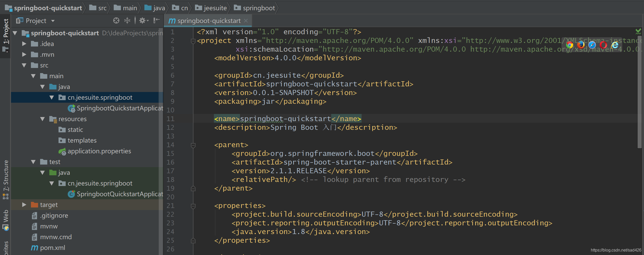The image size is (644, 255).
Task: Collapse the main folder
Action: point(33,76)
